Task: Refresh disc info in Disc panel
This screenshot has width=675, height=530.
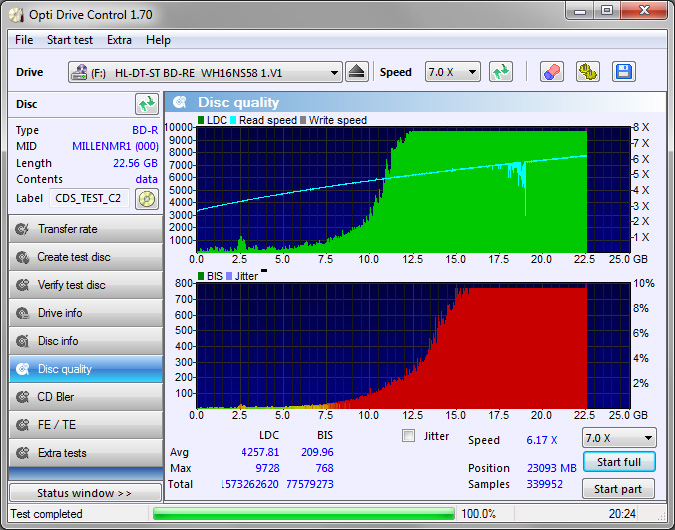Action: coord(147,104)
